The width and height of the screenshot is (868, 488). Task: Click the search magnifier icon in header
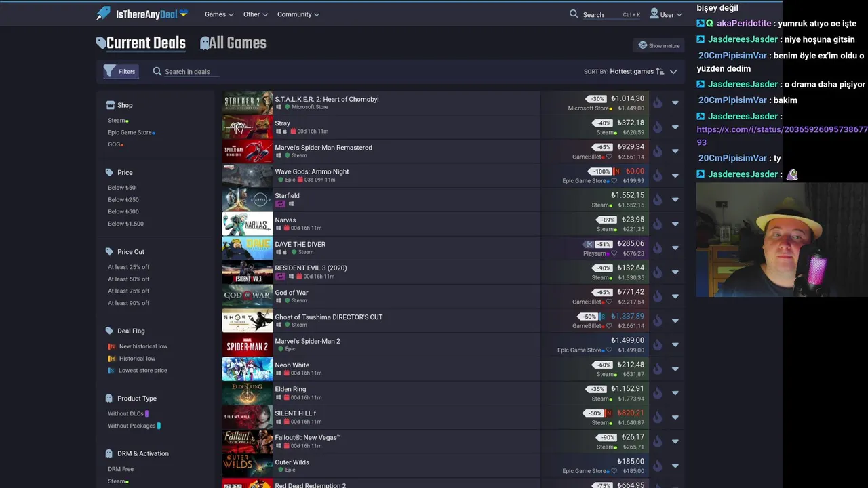574,14
